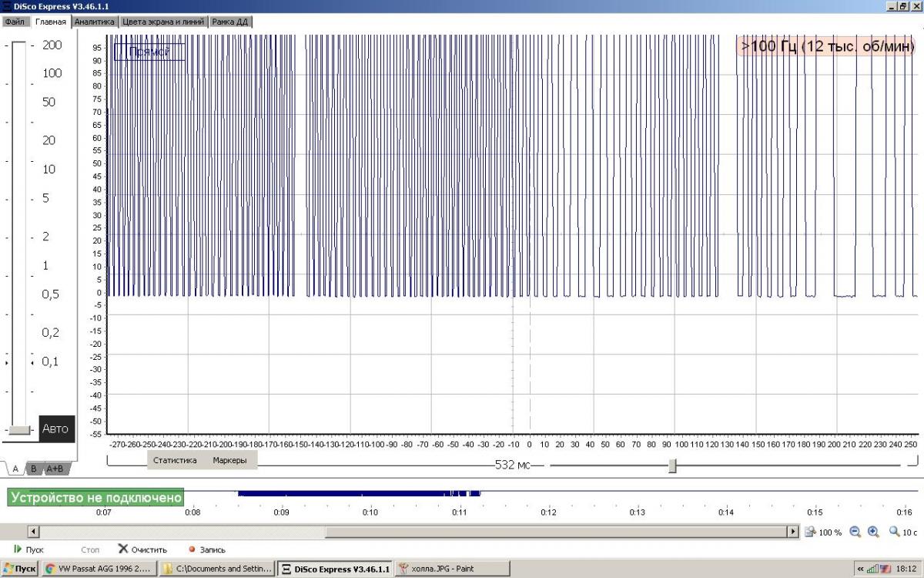Open the Аналитика tab
This screenshot has height=578, width=924.
click(95, 22)
